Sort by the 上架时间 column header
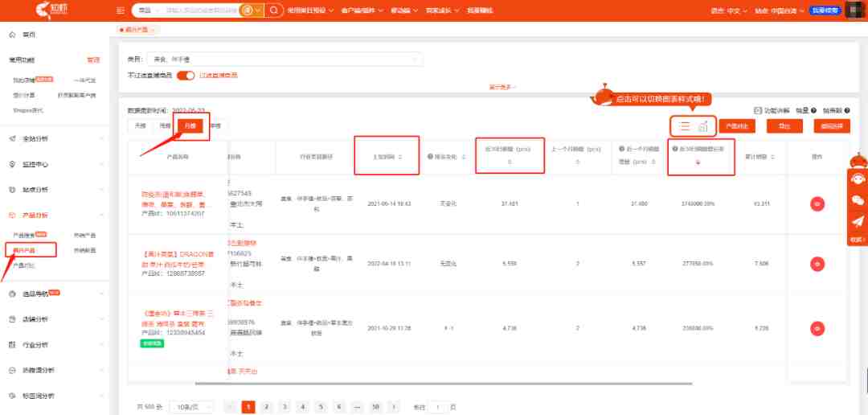The width and height of the screenshot is (868, 415). 387,158
